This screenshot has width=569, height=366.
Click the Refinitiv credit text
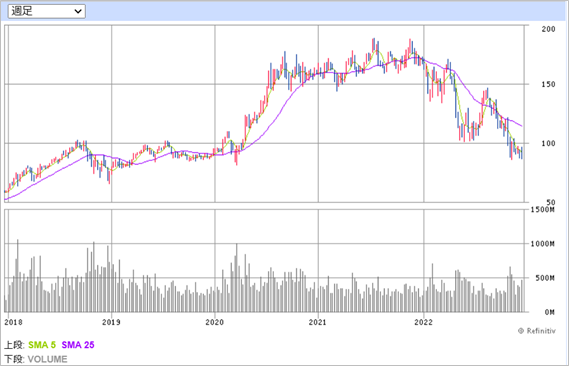pyautogui.click(x=537, y=331)
